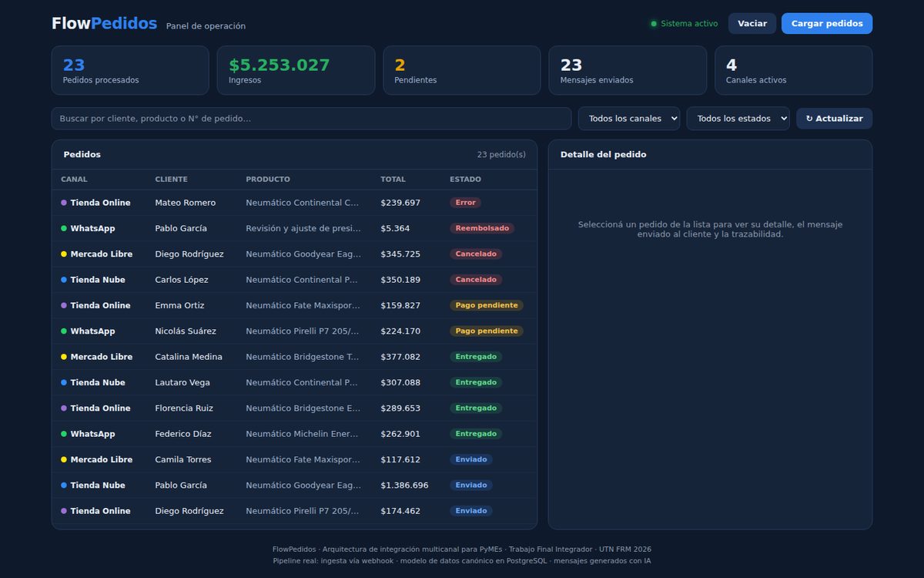Select the Mateo Romero order row
This screenshot has width=924, height=578.
pyautogui.click(x=294, y=203)
